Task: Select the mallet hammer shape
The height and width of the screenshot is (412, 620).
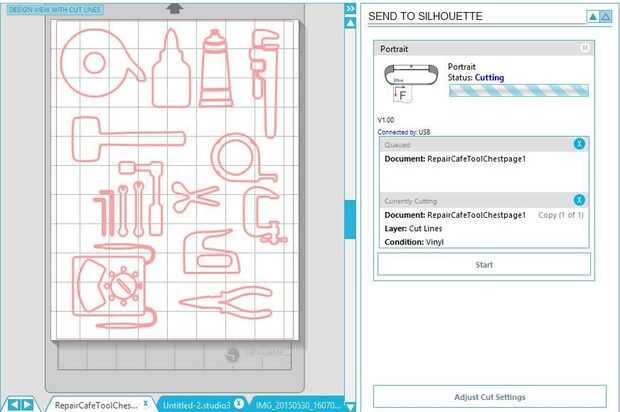Action: click(x=127, y=139)
